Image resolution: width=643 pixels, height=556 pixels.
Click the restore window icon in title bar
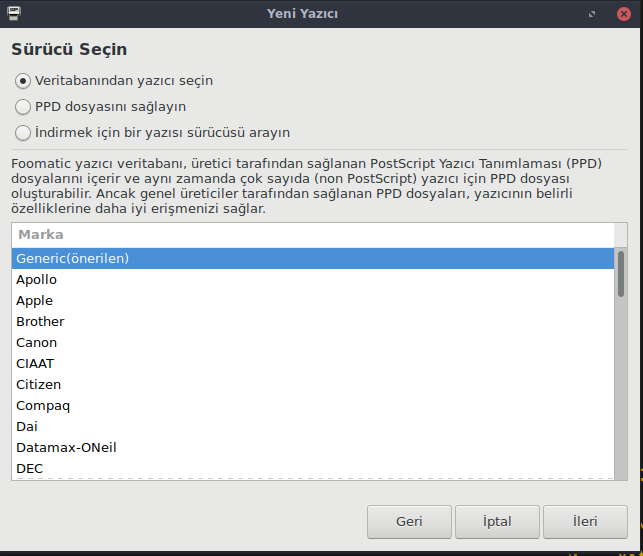[x=593, y=15]
